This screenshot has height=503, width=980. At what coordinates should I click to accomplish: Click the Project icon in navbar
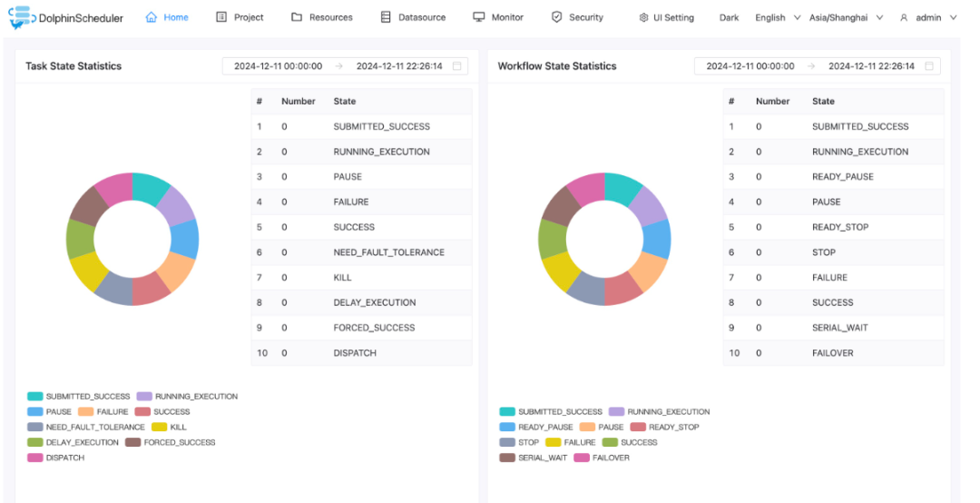pyautogui.click(x=221, y=17)
